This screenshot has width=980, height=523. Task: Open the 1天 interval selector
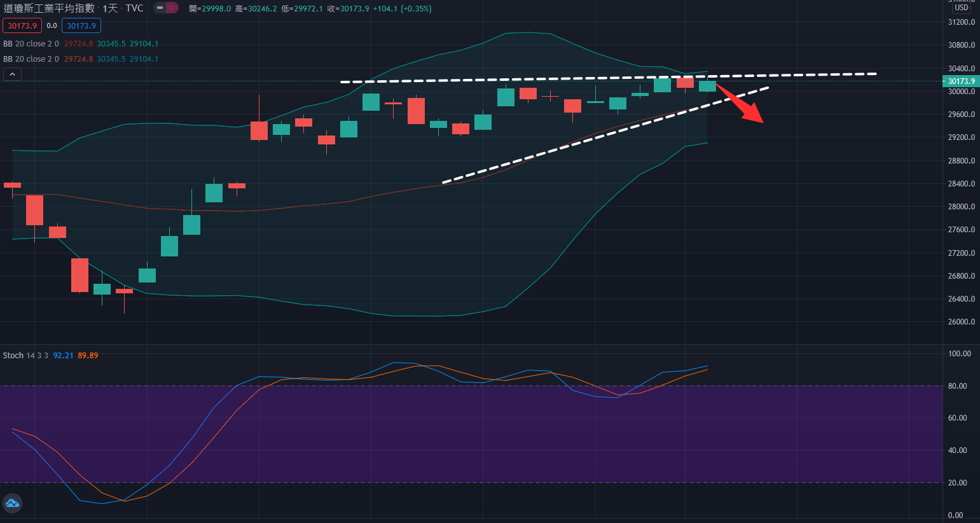[110, 8]
